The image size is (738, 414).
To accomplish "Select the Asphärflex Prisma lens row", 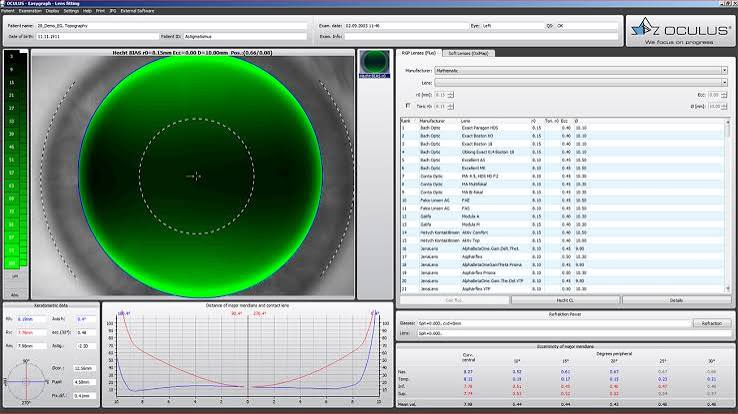I will click(x=562, y=272).
